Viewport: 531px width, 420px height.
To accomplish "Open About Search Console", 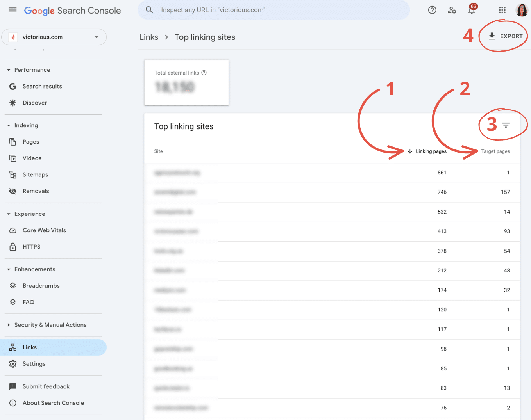I will click(53, 403).
